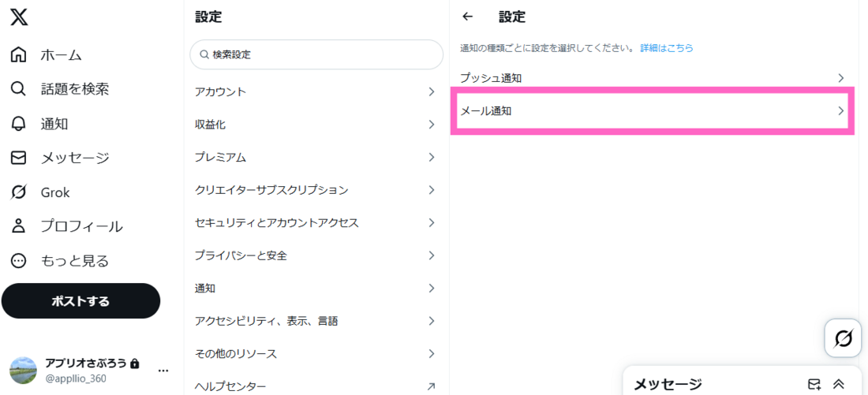
Task: Expand the アカウント settings category
Action: [316, 91]
